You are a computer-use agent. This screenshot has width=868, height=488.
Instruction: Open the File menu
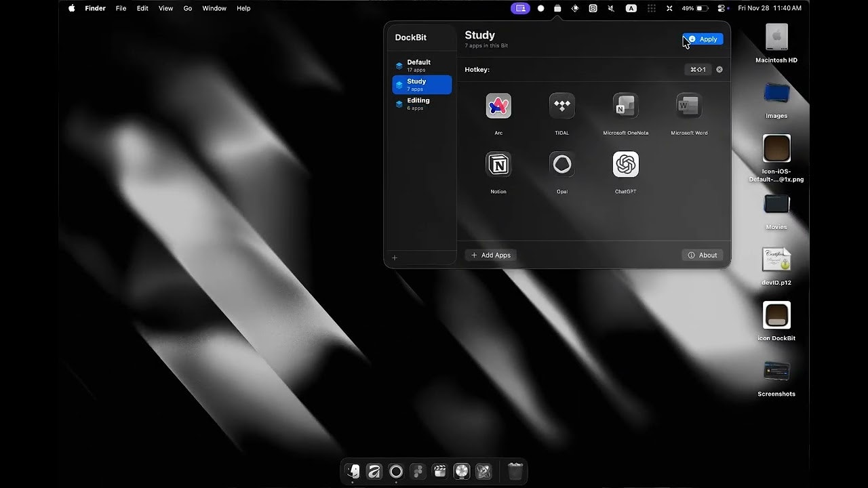tap(121, 8)
